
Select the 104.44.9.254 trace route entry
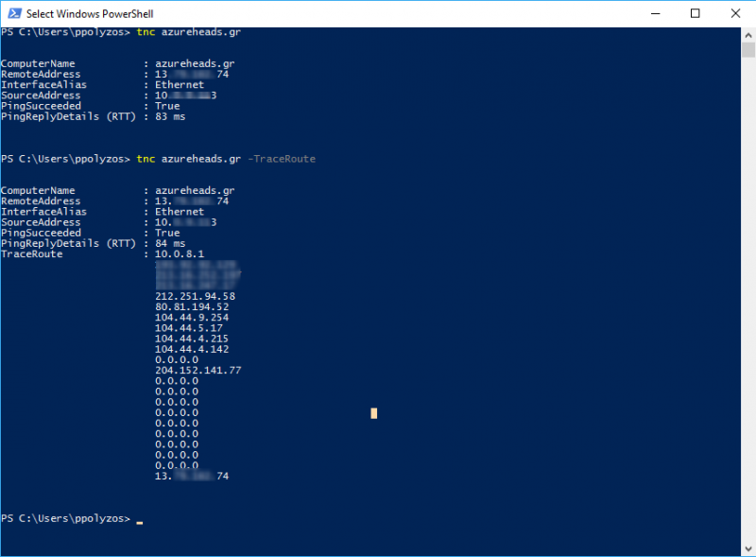point(192,317)
